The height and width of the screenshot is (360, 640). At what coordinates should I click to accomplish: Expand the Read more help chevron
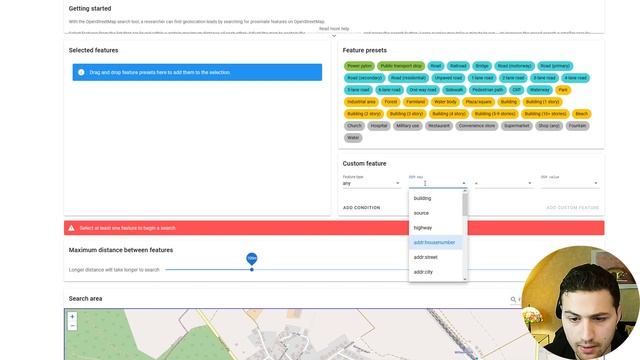[334, 36]
